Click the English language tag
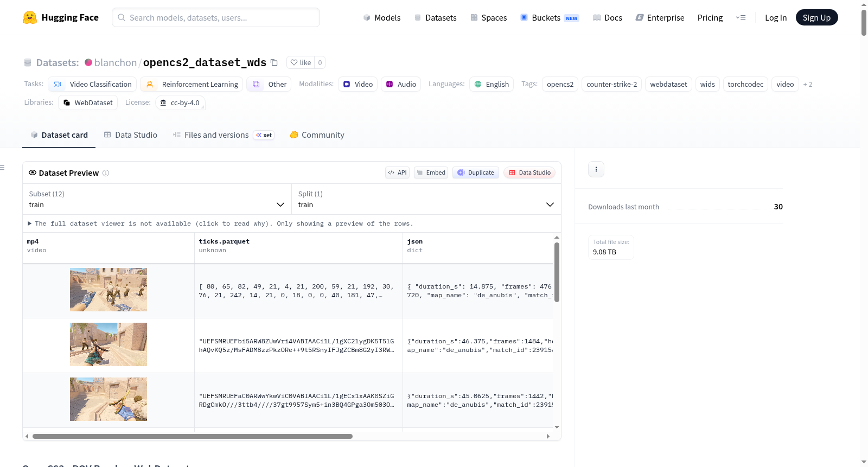The height and width of the screenshot is (467, 868). click(492, 84)
